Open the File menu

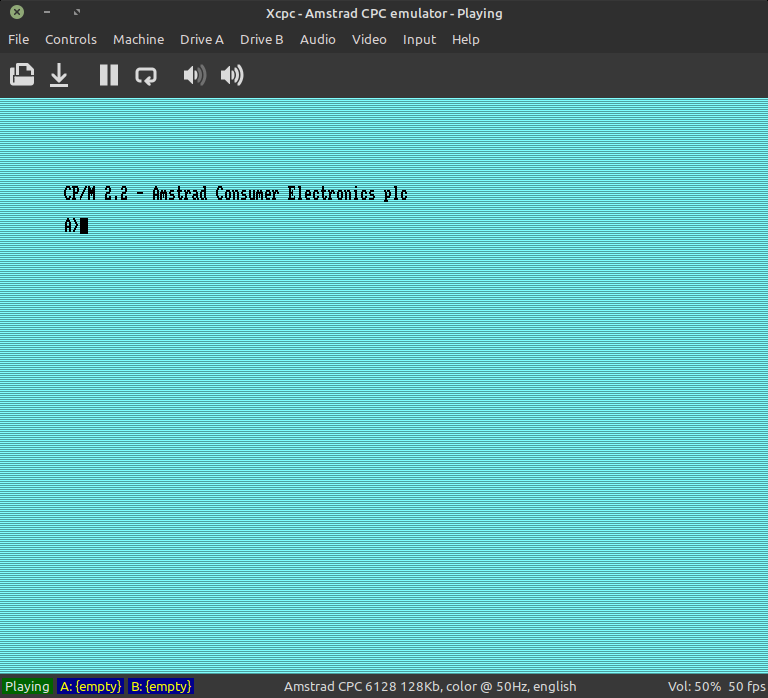[19, 39]
